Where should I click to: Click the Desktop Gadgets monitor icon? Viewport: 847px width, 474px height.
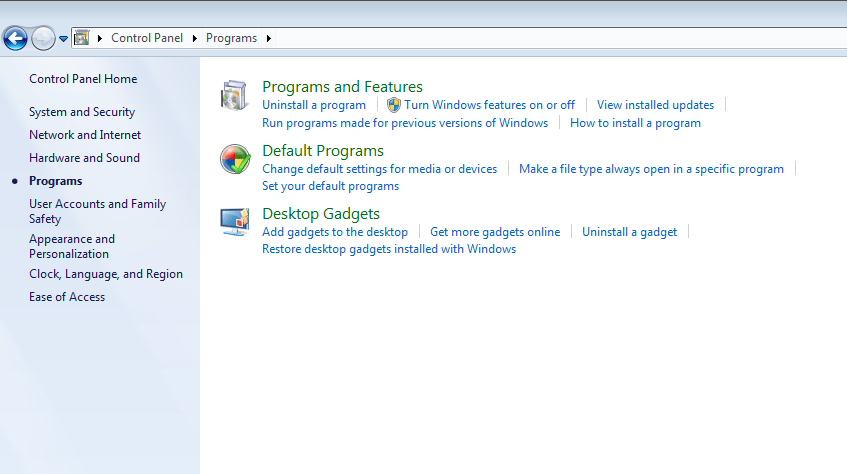(235, 222)
